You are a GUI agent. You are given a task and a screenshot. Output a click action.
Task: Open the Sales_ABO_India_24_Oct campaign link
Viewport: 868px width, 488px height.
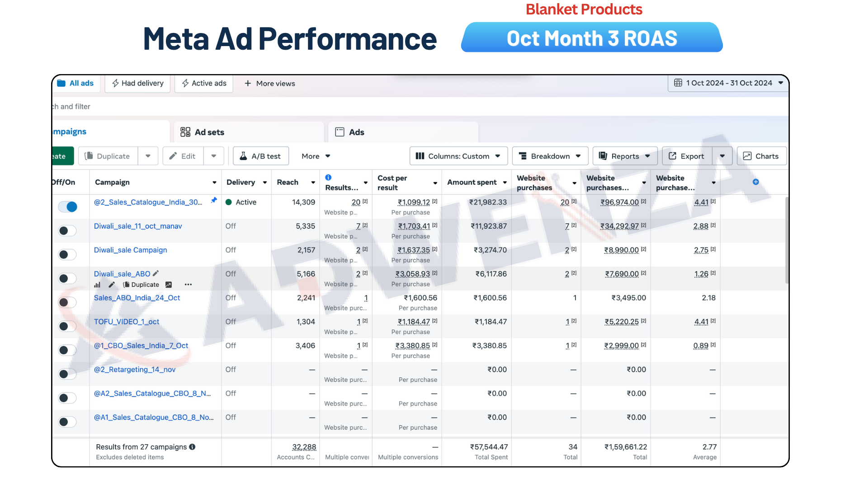point(137,298)
